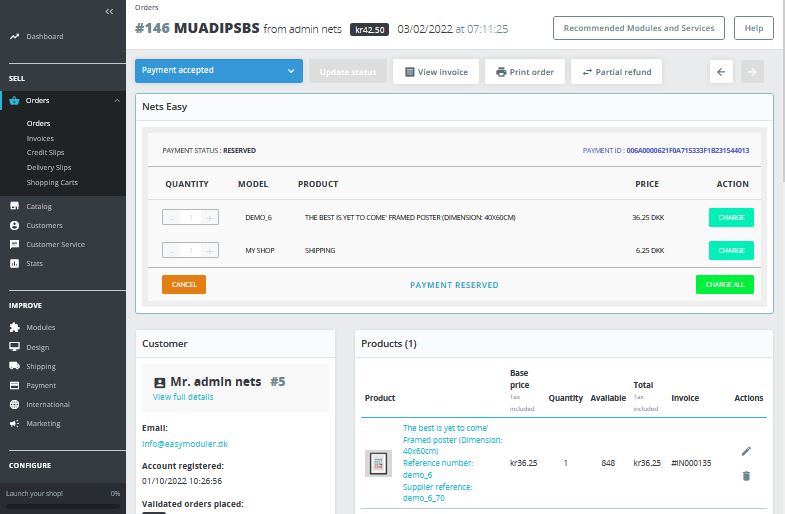785x514 pixels.
Task: Click the Payment card icon
Action: click(x=15, y=385)
